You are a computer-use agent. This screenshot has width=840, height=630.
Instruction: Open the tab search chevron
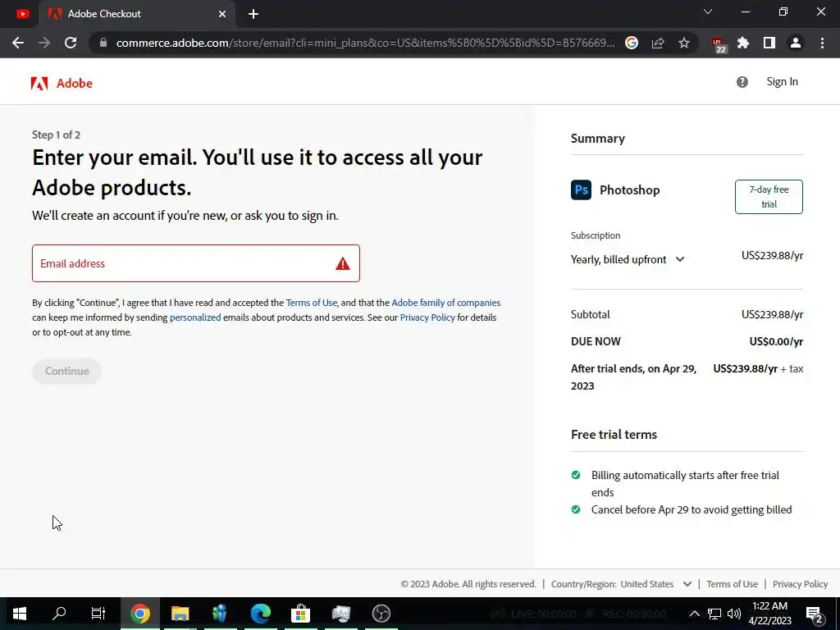(x=708, y=11)
